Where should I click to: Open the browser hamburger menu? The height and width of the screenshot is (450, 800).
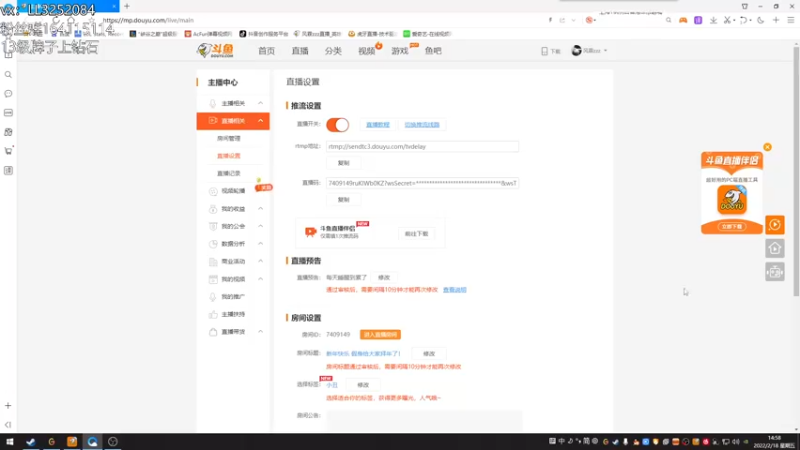[791, 20]
